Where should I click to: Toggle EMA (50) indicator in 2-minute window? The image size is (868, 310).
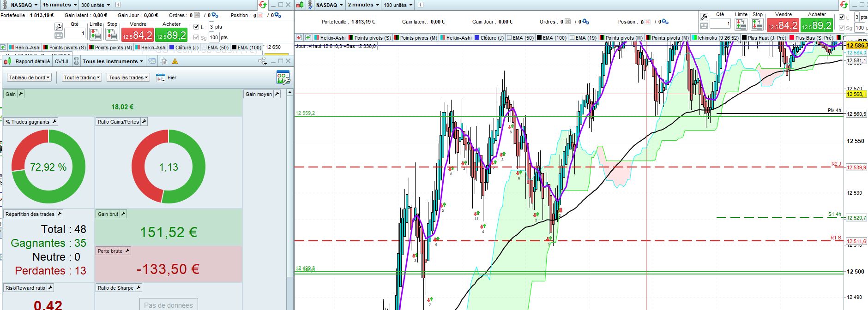(x=520, y=38)
